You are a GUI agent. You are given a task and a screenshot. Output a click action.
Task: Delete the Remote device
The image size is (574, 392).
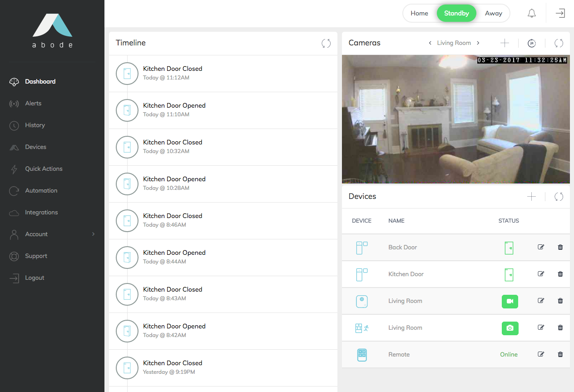(560, 354)
